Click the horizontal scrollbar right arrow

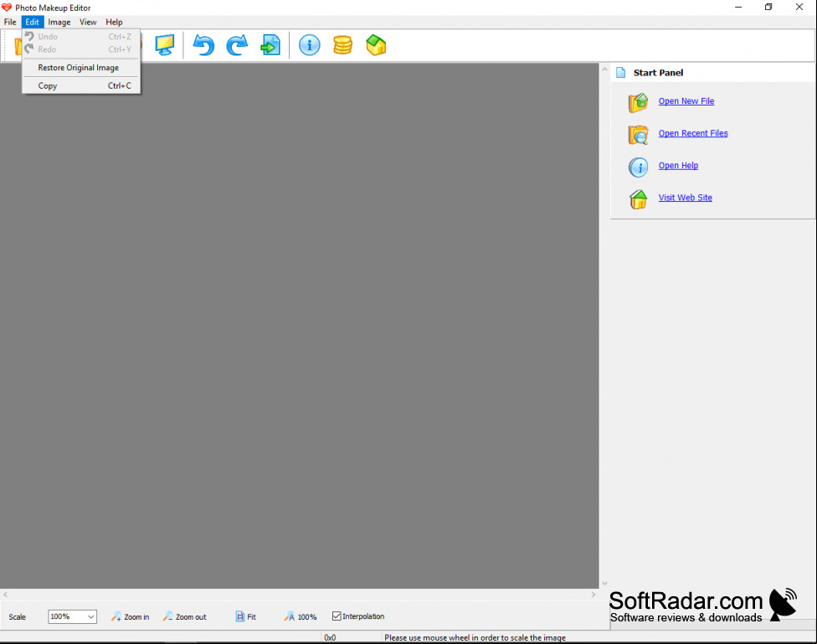(x=593, y=595)
